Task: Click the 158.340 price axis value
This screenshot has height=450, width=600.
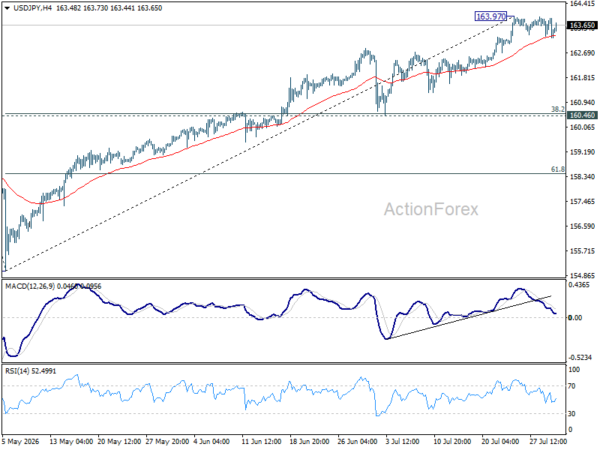Action: point(582,177)
